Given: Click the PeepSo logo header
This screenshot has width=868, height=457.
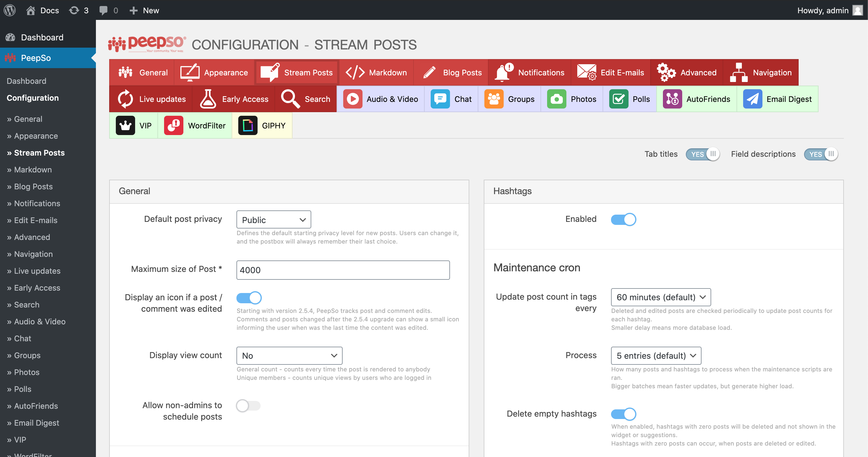Looking at the screenshot, I should (147, 44).
